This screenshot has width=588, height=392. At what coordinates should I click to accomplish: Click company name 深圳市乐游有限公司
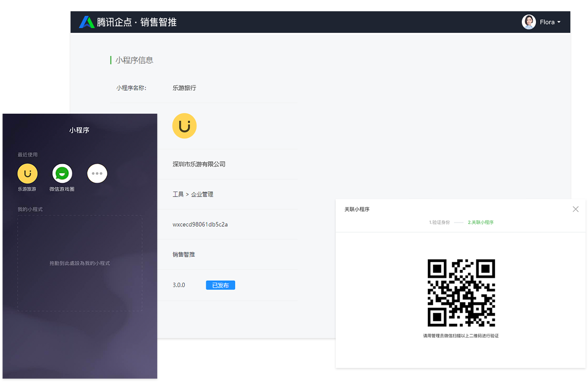[x=199, y=164]
